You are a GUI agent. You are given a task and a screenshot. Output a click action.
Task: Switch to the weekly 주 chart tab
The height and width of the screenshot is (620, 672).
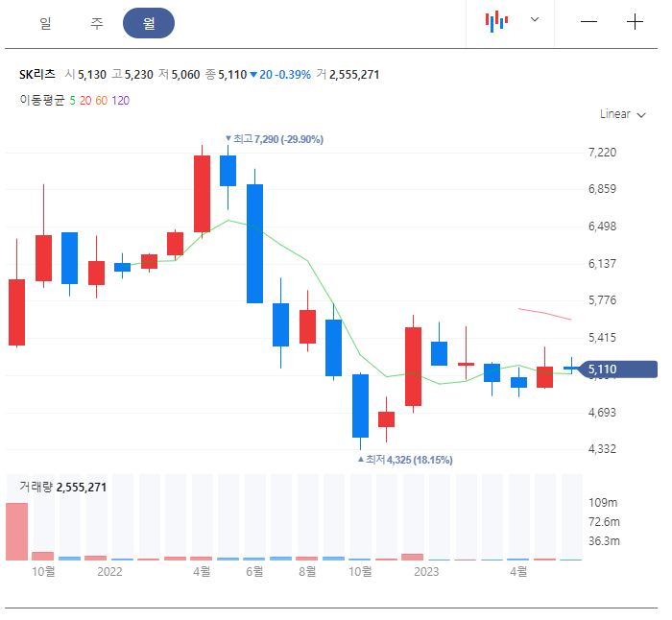(x=97, y=23)
